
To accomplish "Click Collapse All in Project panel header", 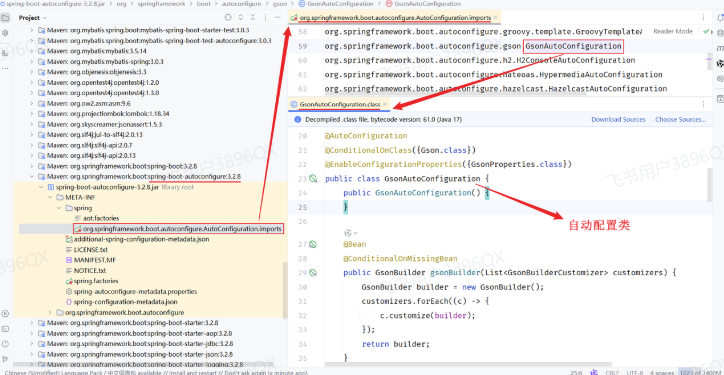I will pos(253,18).
